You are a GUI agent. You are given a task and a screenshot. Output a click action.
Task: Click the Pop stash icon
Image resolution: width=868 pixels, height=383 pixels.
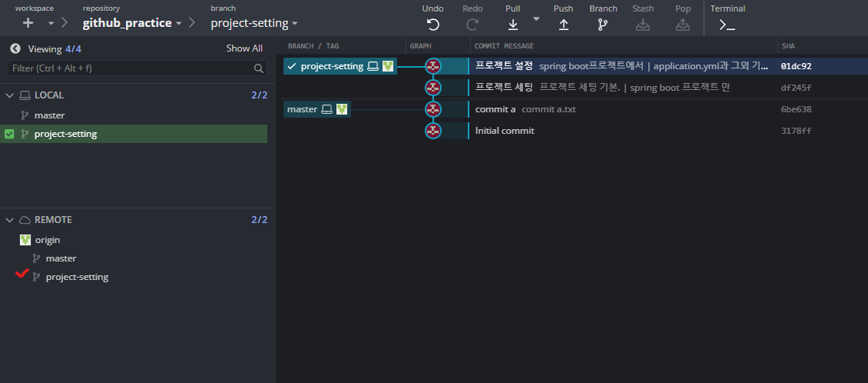pyautogui.click(x=683, y=25)
